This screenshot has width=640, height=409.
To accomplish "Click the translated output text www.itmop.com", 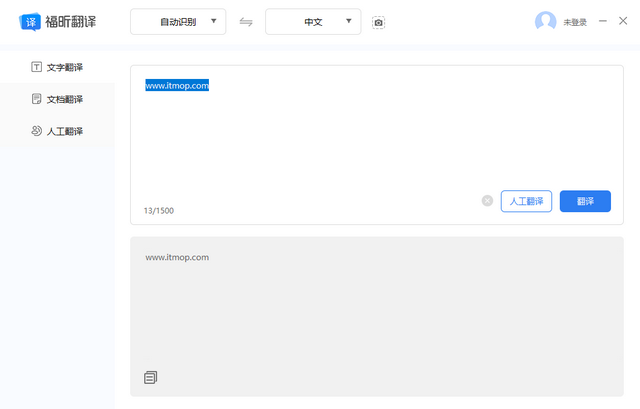I will (x=177, y=257).
